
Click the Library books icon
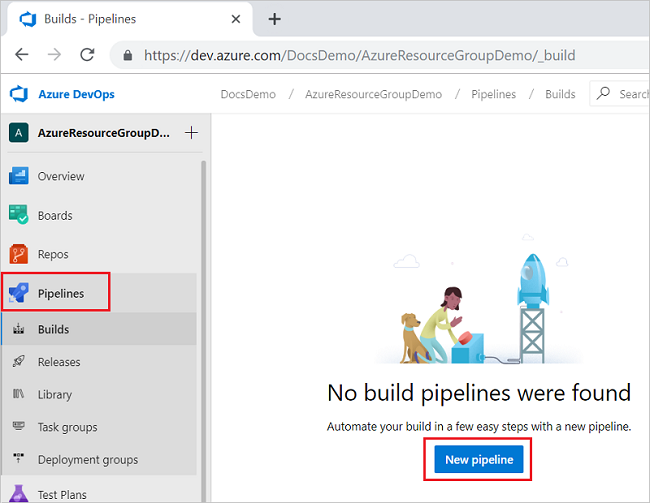point(18,394)
